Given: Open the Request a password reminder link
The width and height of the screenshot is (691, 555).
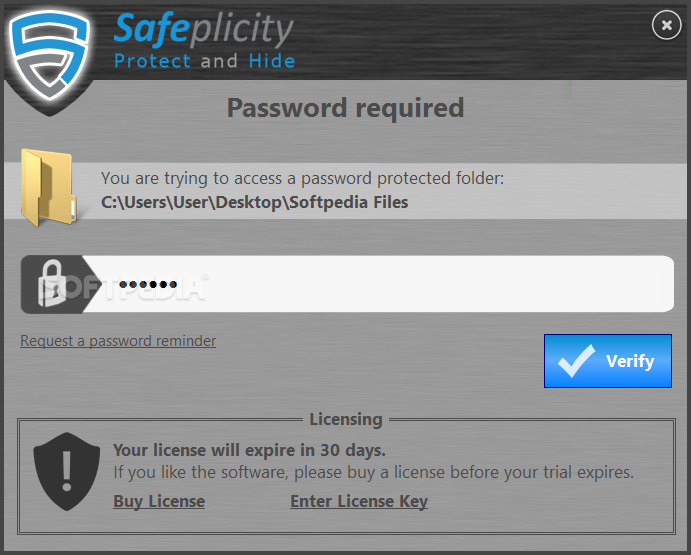Looking at the screenshot, I should pos(118,341).
